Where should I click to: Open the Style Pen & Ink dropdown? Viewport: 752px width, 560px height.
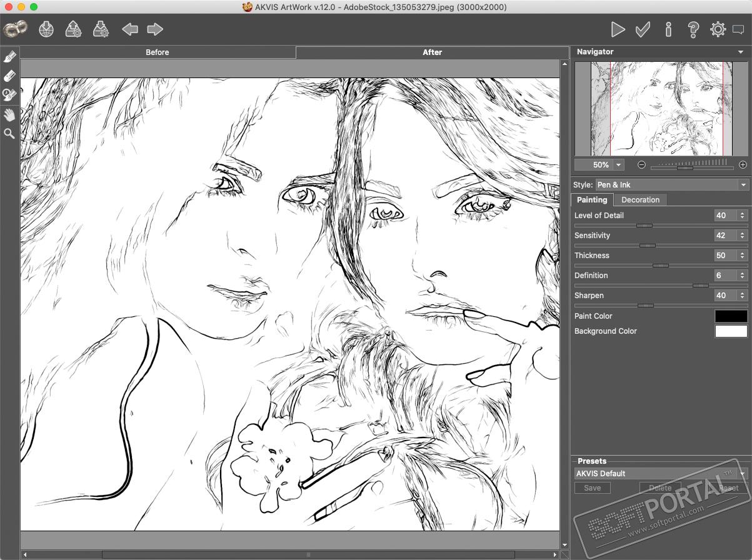coord(671,185)
